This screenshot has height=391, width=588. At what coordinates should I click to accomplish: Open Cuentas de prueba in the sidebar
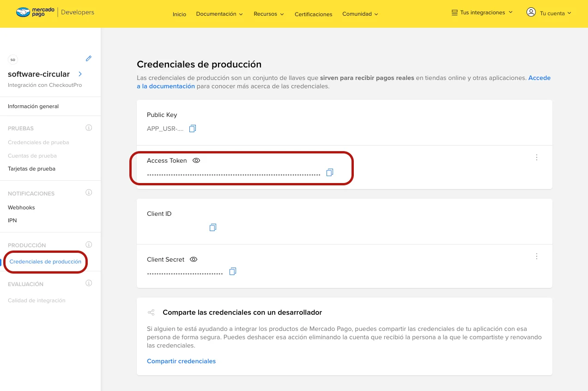pos(32,156)
